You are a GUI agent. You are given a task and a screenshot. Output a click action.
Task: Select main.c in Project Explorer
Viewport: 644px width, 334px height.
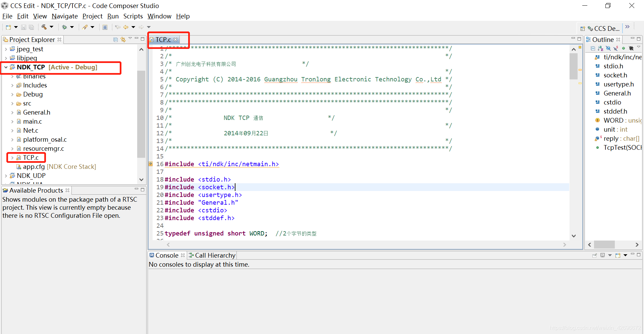click(33, 122)
